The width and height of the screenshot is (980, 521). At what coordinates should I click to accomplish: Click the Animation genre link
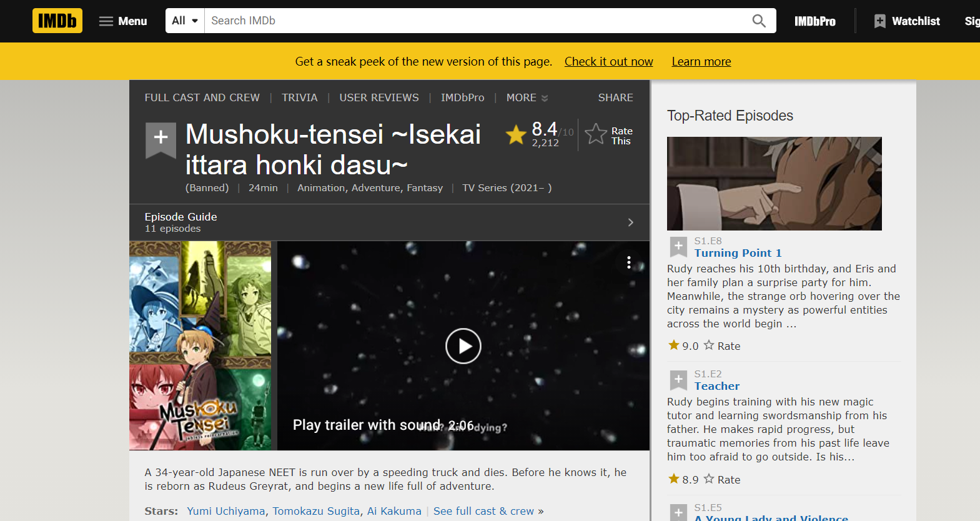coord(320,188)
